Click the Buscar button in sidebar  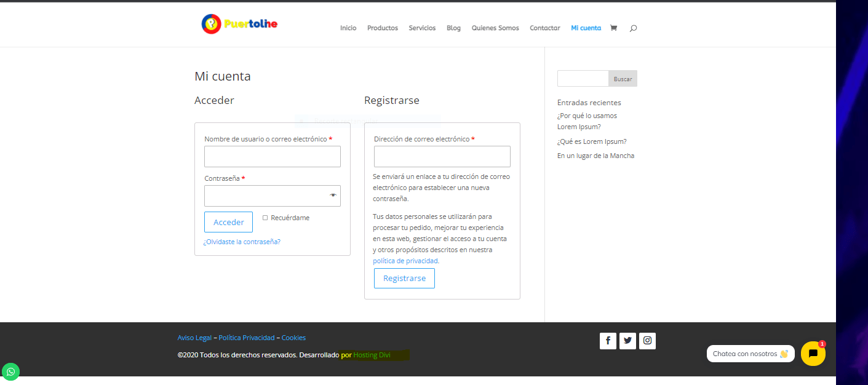[x=623, y=79]
